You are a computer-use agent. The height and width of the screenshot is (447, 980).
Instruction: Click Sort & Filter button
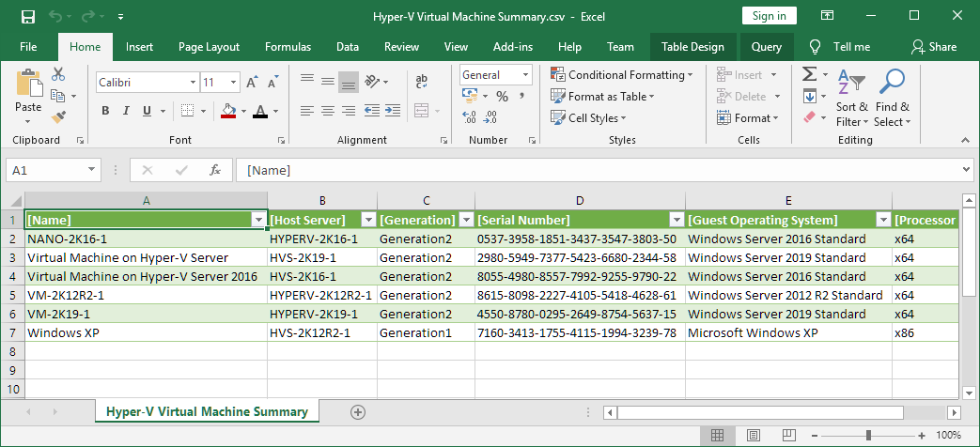coord(852,98)
